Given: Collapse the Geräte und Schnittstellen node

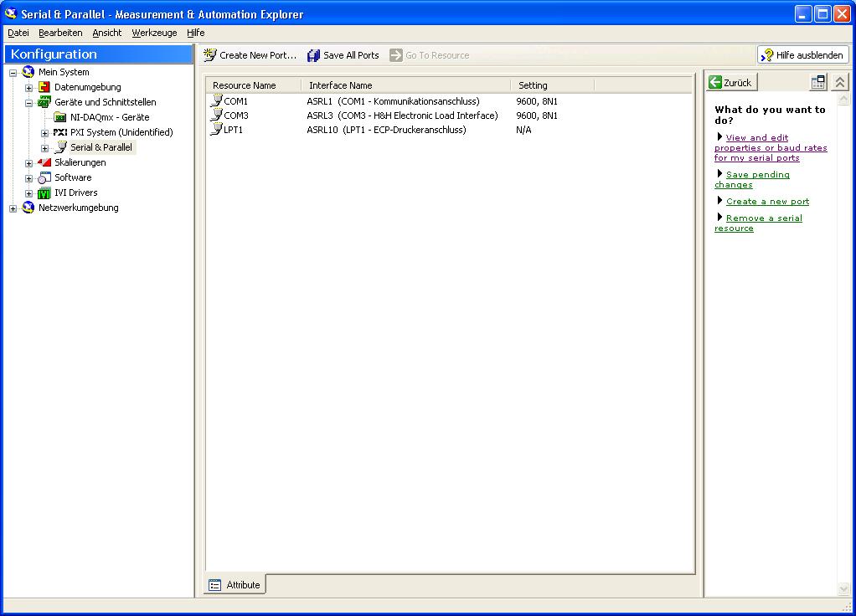Looking at the screenshot, I should click(x=29, y=103).
